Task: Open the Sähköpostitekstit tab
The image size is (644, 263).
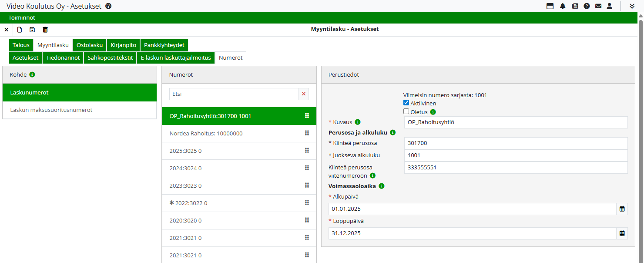Action: [110, 57]
